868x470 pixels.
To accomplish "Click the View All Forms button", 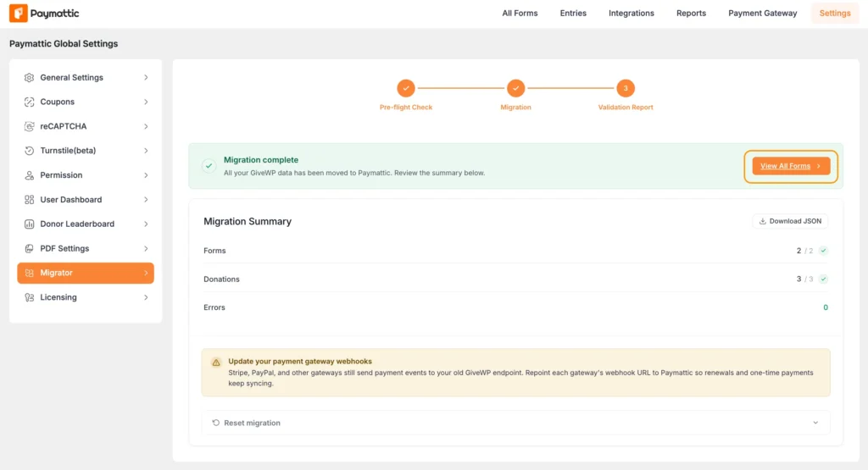I will (x=791, y=166).
